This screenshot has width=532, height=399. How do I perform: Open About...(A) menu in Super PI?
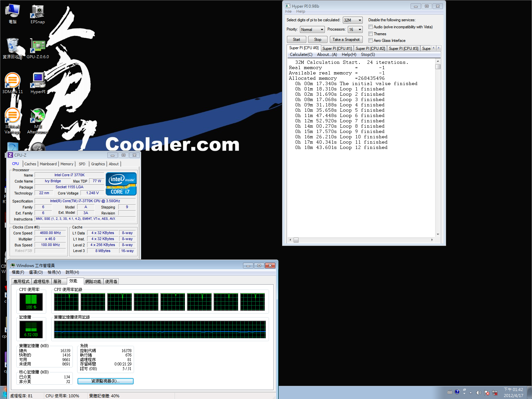tap(327, 55)
